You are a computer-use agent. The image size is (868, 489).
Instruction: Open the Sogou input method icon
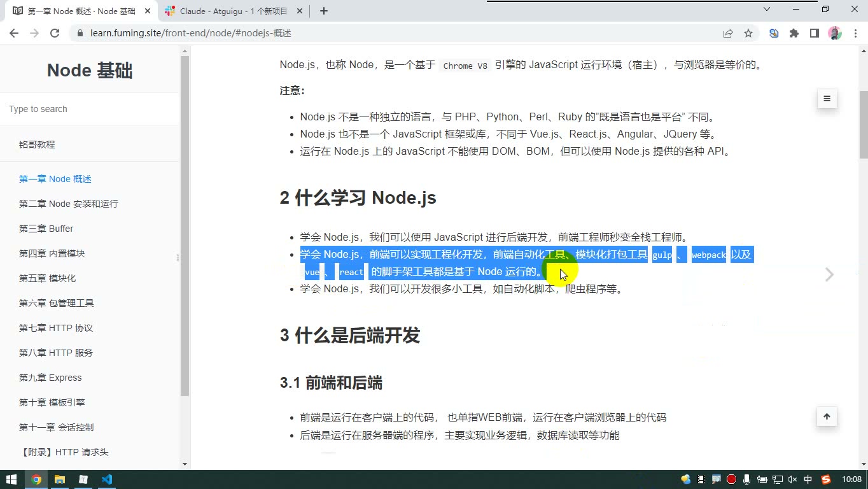(x=826, y=479)
